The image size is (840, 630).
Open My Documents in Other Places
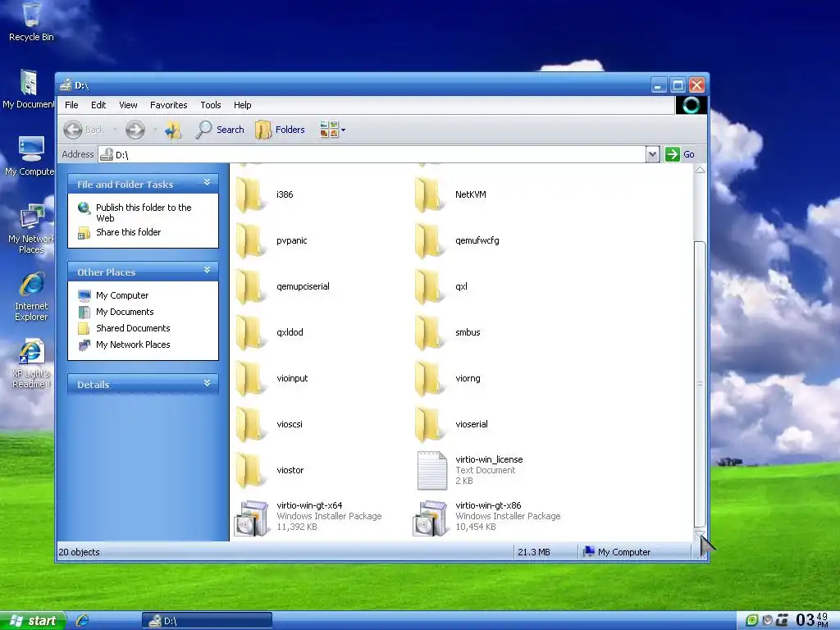pyautogui.click(x=125, y=312)
